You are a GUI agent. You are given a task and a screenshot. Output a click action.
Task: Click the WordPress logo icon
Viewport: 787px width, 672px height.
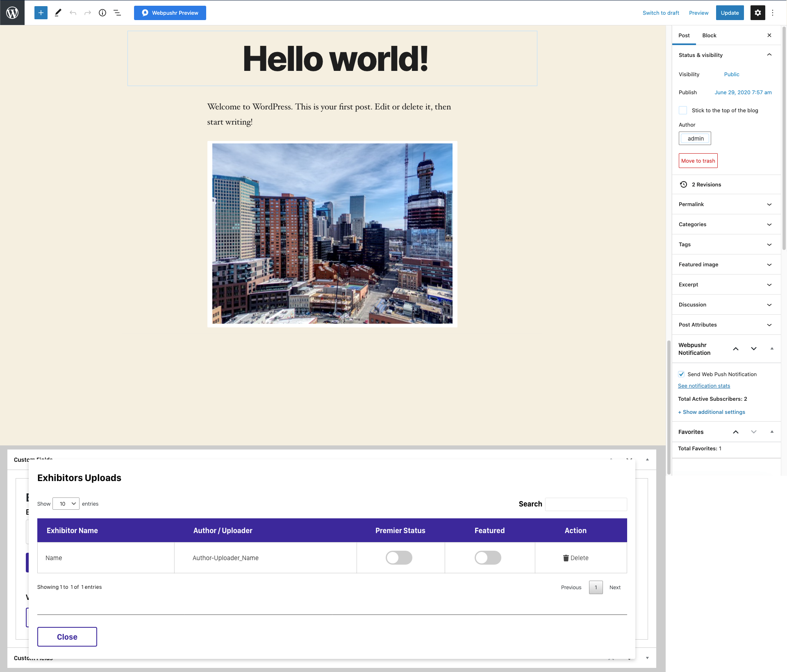[12, 13]
